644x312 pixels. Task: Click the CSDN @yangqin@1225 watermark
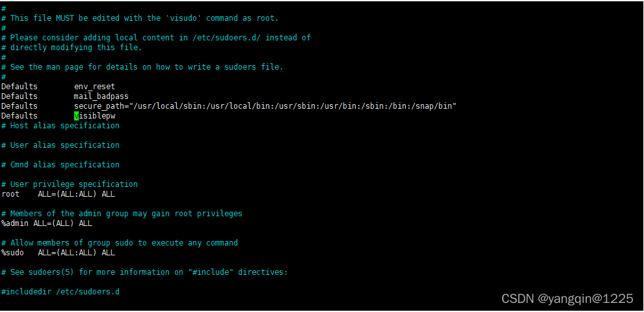click(x=567, y=299)
